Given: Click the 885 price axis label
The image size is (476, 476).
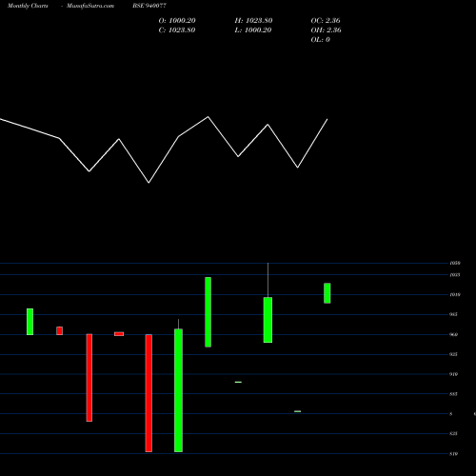Looking at the screenshot, I should point(453,394).
